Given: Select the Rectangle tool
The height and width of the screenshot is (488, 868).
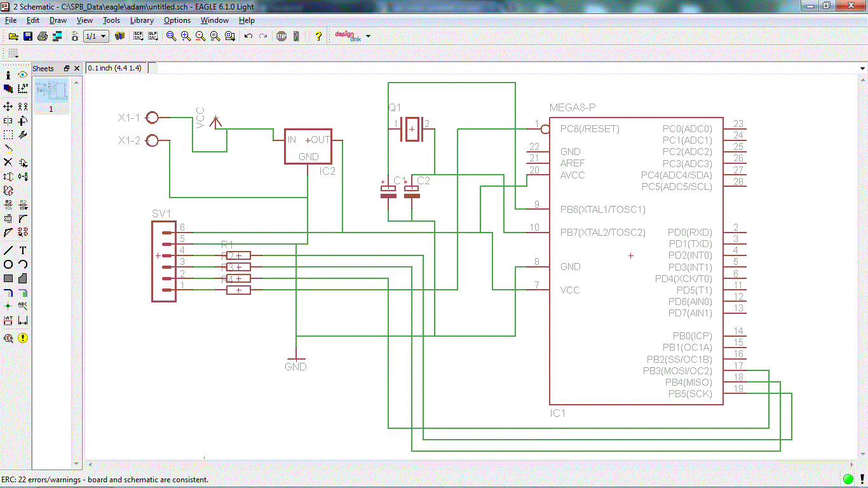Looking at the screenshot, I should pos(8,278).
